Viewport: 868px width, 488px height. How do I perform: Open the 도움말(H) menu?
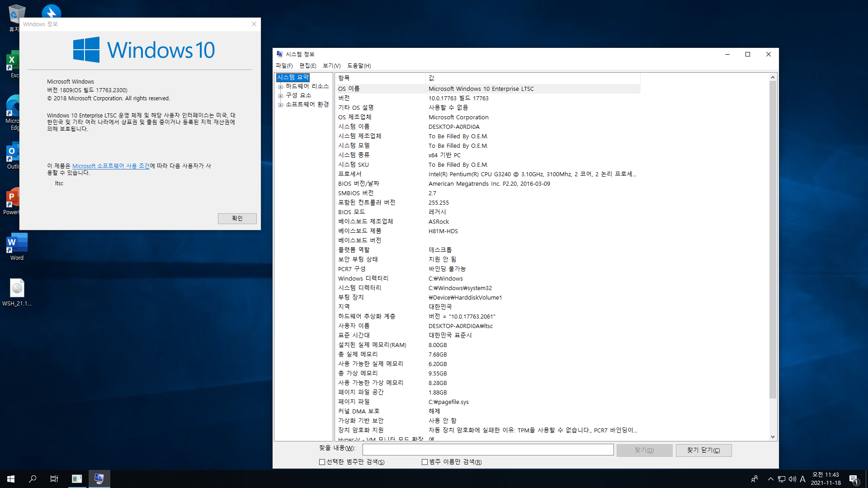(x=359, y=66)
